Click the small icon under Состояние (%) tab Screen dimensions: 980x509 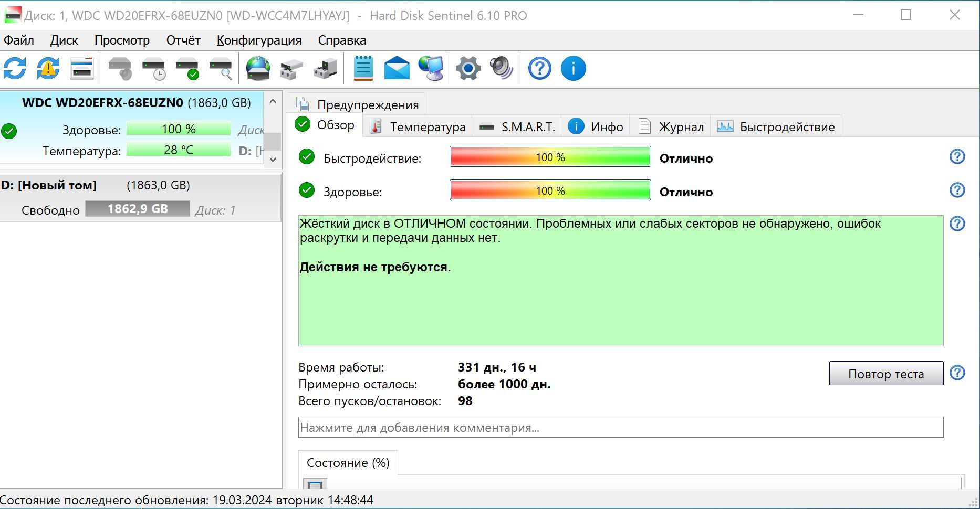click(315, 484)
